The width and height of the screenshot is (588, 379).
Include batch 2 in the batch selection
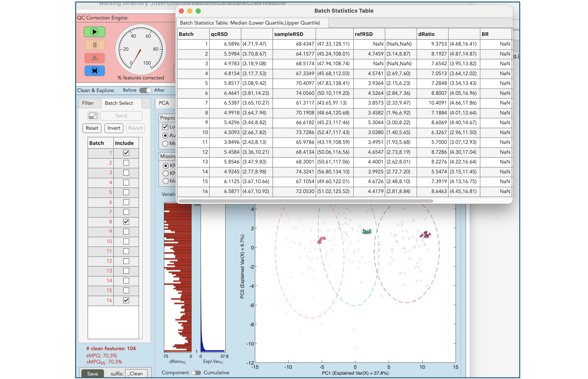tap(126, 163)
